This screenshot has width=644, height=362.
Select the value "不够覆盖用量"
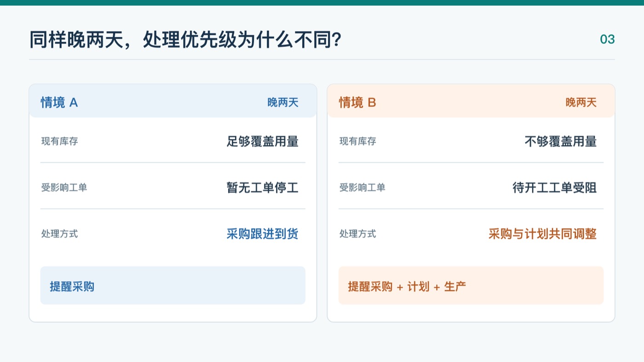pyautogui.click(x=560, y=141)
